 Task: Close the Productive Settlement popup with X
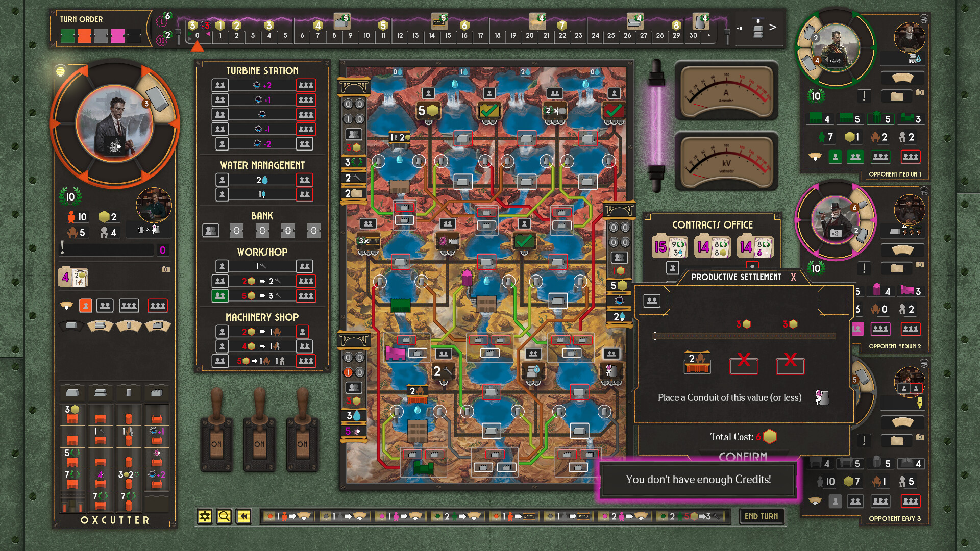[793, 277]
